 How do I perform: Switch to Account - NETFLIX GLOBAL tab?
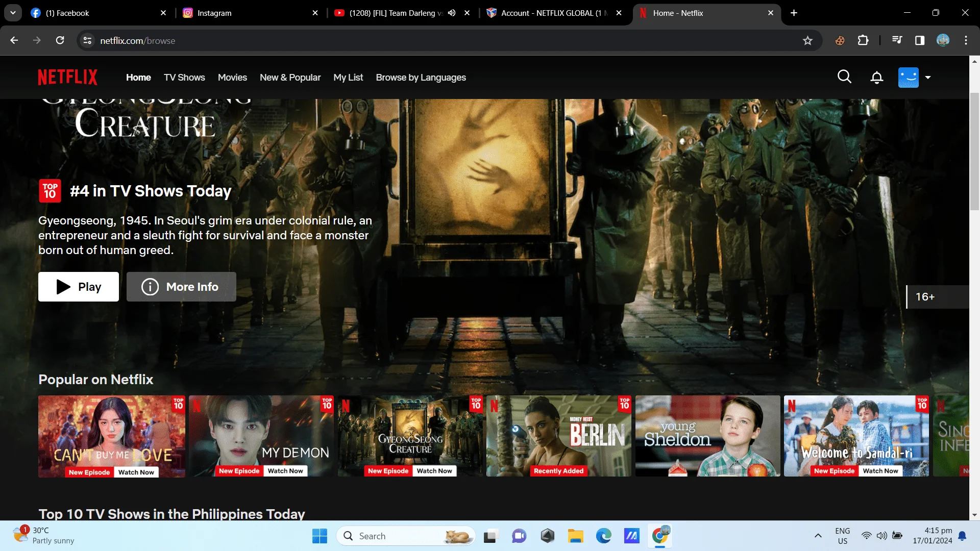click(554, 13)
